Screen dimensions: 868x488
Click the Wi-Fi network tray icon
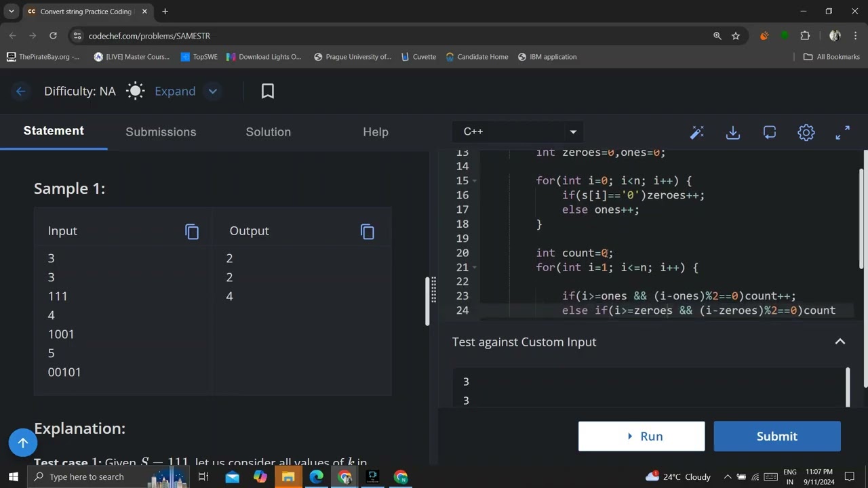tap(755, 476)
